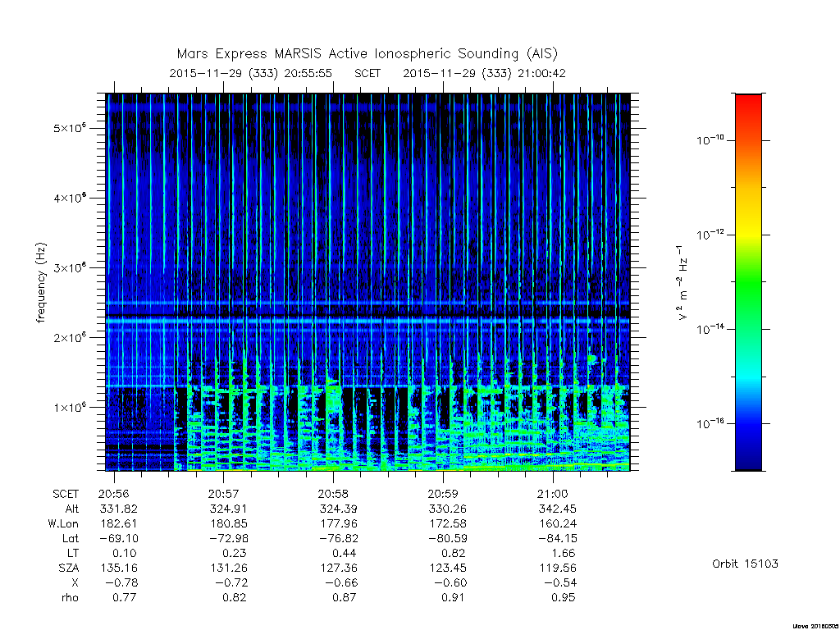
Task: Click the green region of the color bar
Action: point(748,284)
